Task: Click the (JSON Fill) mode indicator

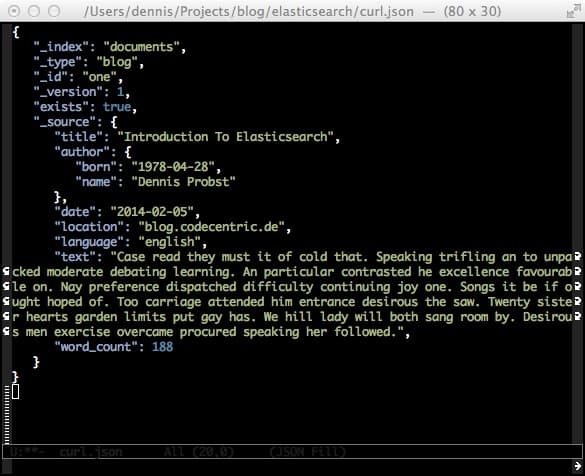Action: pos(308,452)
